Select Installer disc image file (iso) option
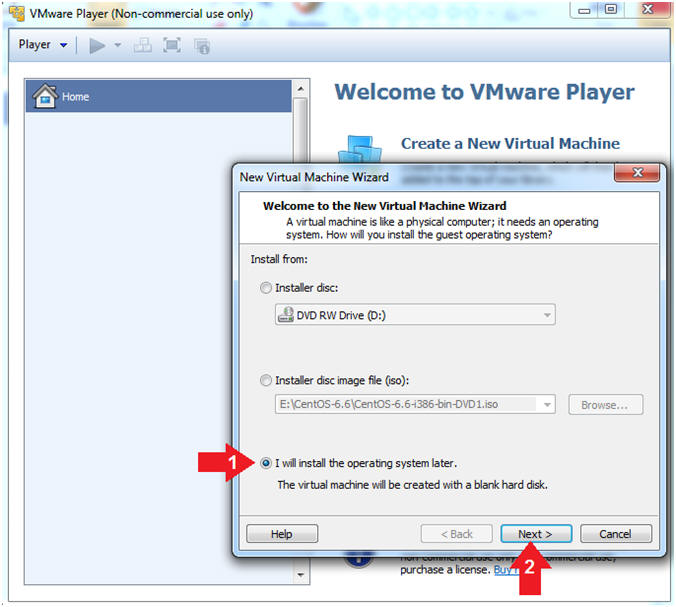The height and width of the screenshot is (607, 676). [266, 380]
